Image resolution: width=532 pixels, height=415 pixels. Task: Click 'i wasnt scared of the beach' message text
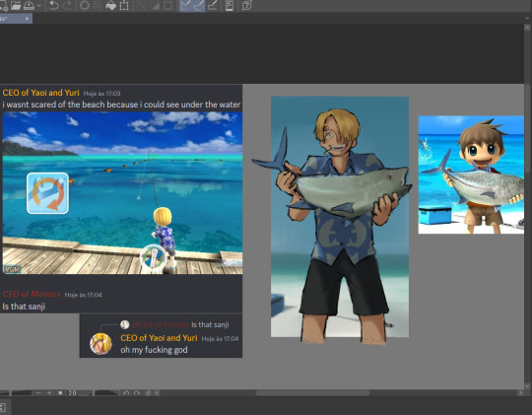click(121, 104)
